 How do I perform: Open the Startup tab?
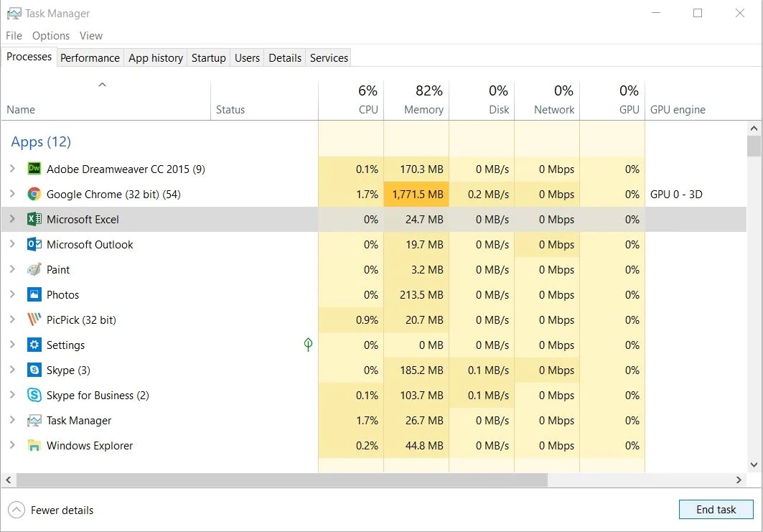click(208, 58)
